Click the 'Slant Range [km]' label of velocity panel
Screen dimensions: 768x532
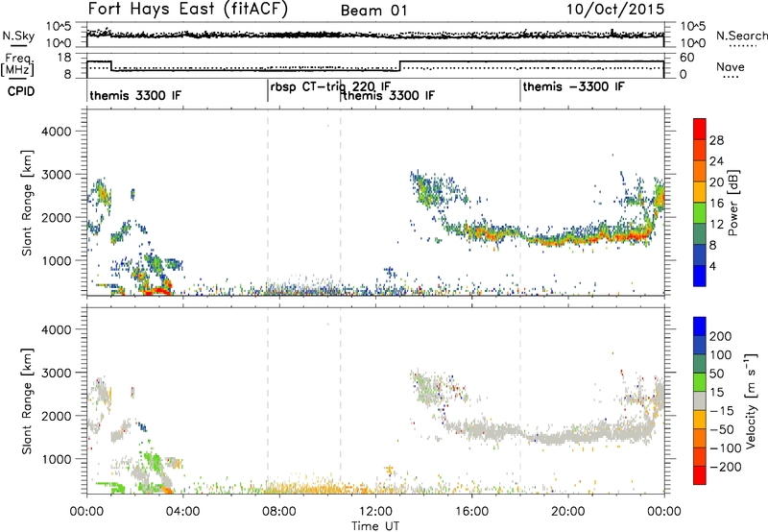tap(27, 400)
